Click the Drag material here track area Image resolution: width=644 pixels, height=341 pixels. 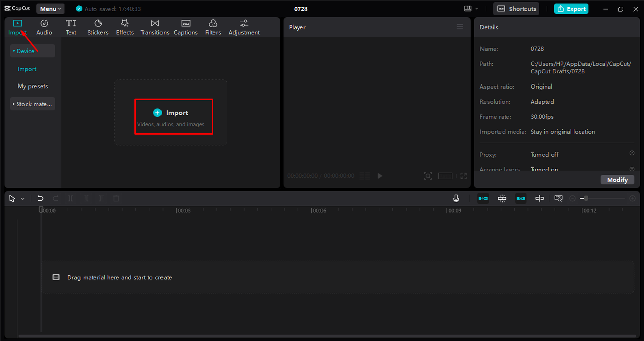coord(338,277)
